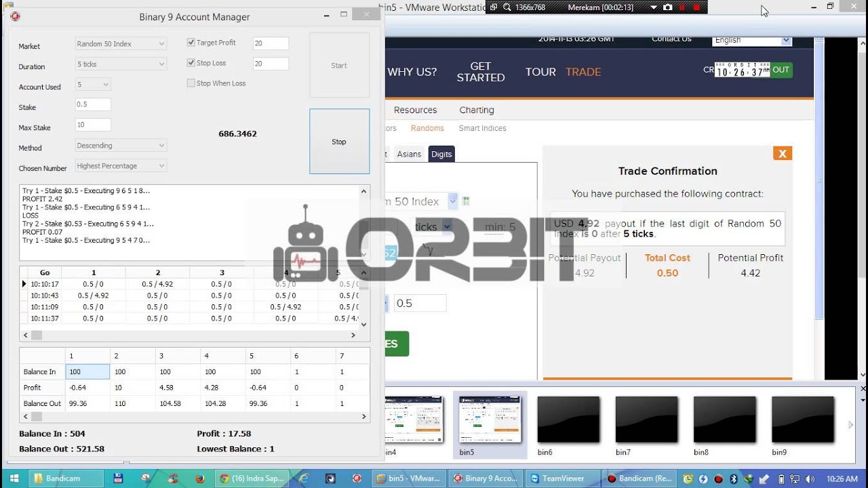Toggle the Target Profit checkbox
868x488 pixels.
click(191, 42)
